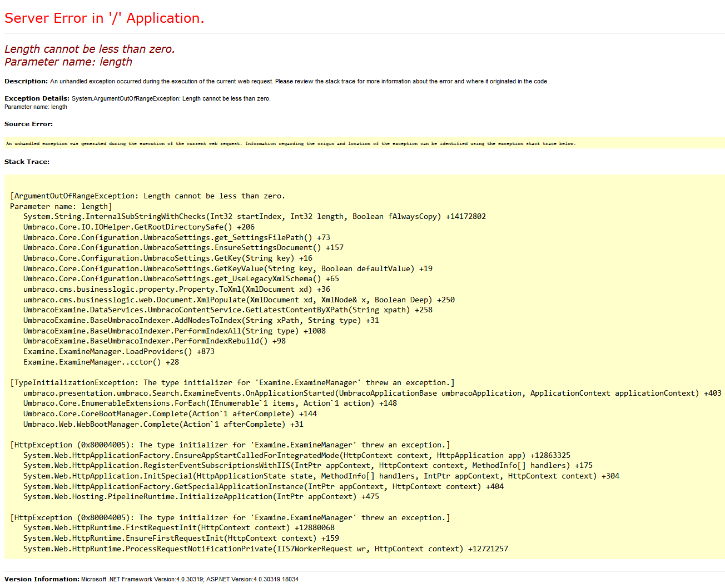Click the italic 'Parameter name: length' line
Screen dimensions: 725x588
click(68, 62)
